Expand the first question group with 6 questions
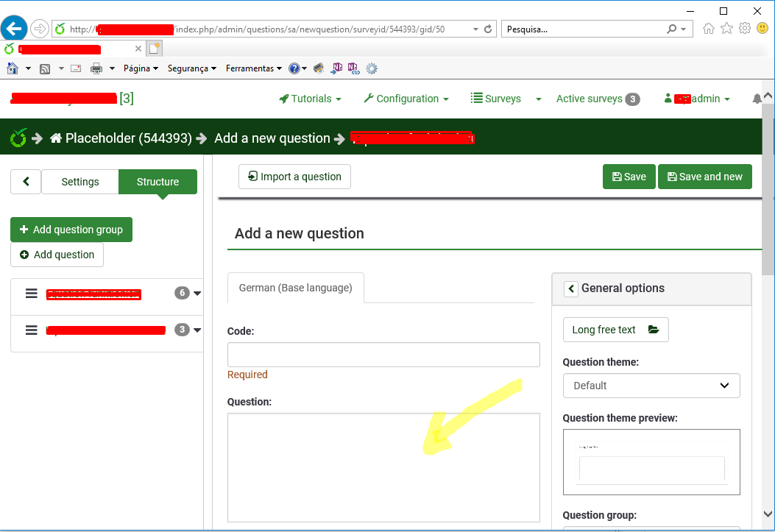Image resolution: width=775 pixels, height=532 pixels. tap(197, 294)
